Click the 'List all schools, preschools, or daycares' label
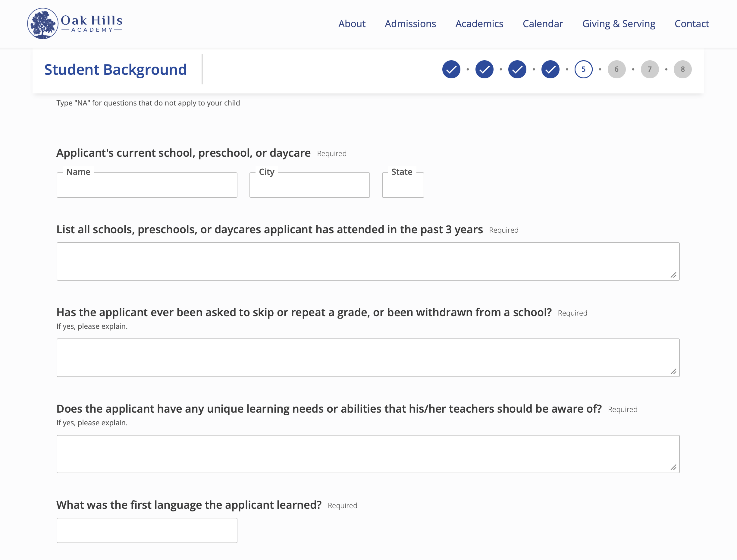This screenshot has height=560, width=737. click(x=270, y=229)
